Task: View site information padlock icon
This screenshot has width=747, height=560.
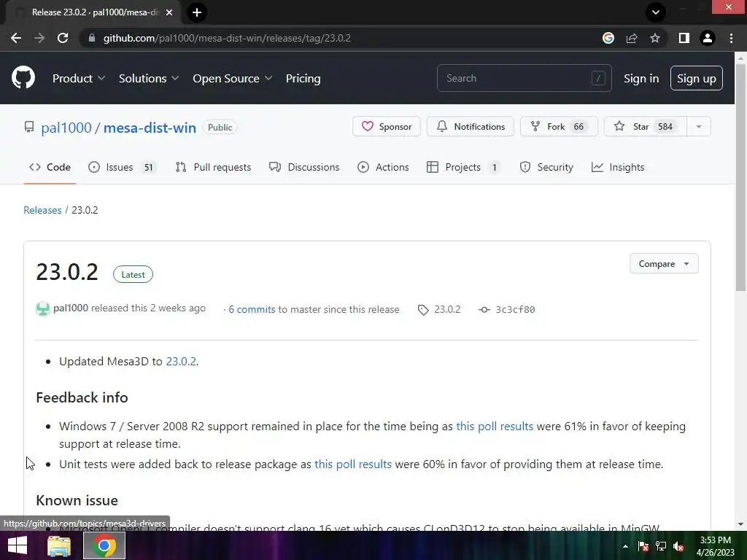Action: click(92, 38)
